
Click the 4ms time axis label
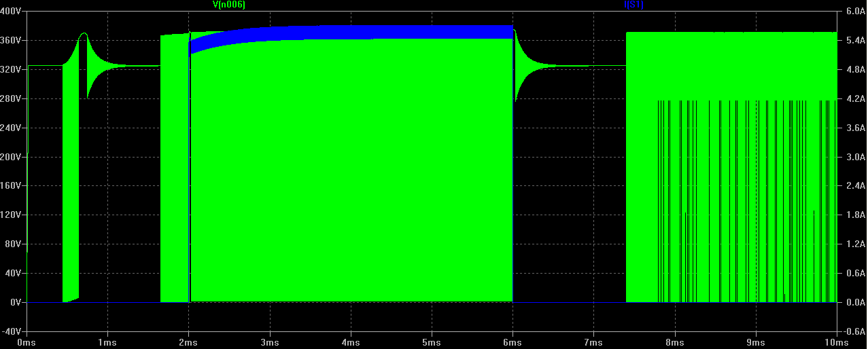point(351,342)
